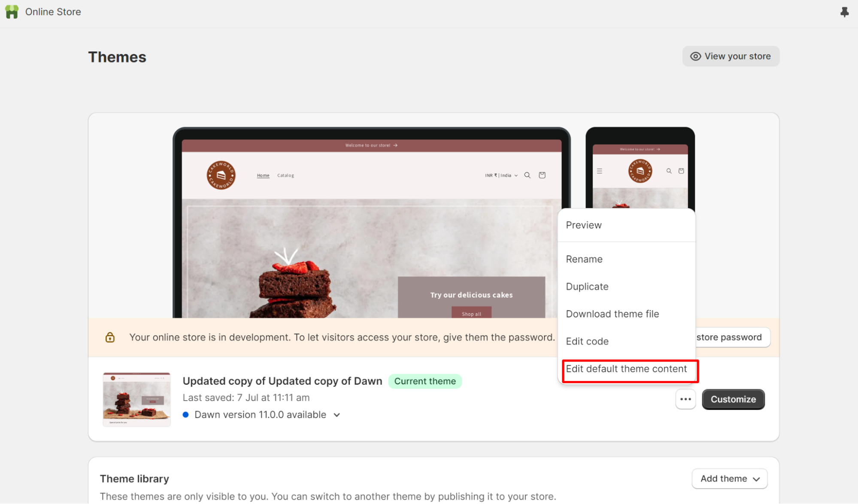Viewport: 858px width, 504px height.
Task: Select Edit default theme content option
Action: [x=627, y=368]
